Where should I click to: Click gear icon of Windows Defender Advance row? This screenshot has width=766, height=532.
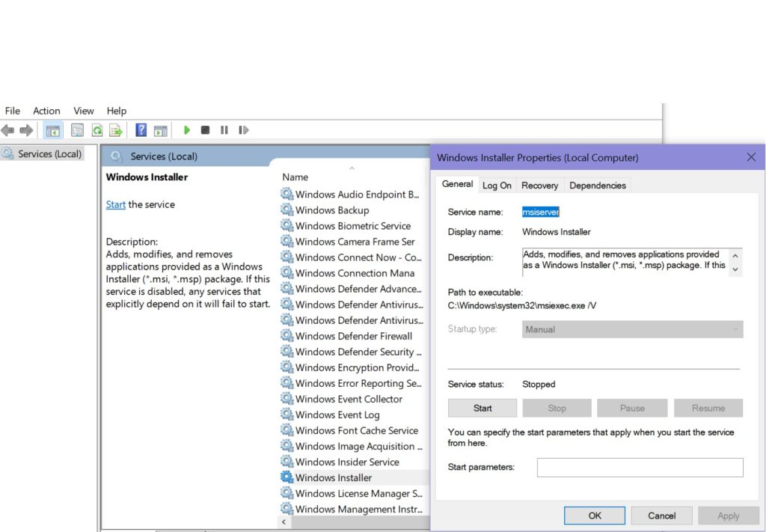287,288
